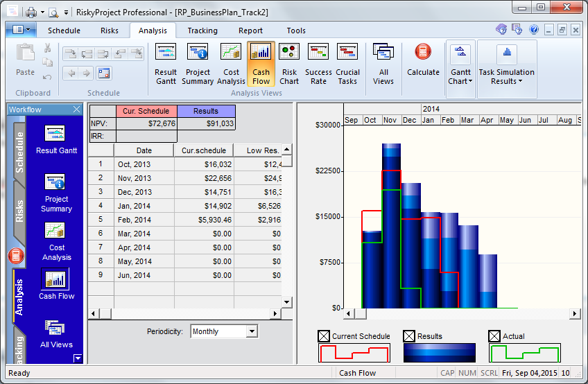Uncheck the Results legend checkbox
The image size is (588, 384).
pyautogui.click(x=409, y=336)
